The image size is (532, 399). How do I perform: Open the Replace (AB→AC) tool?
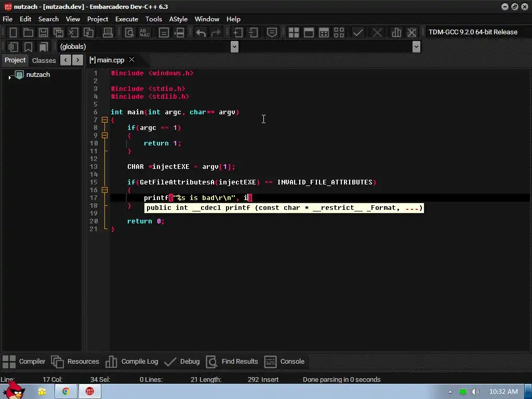coord(144,33)
